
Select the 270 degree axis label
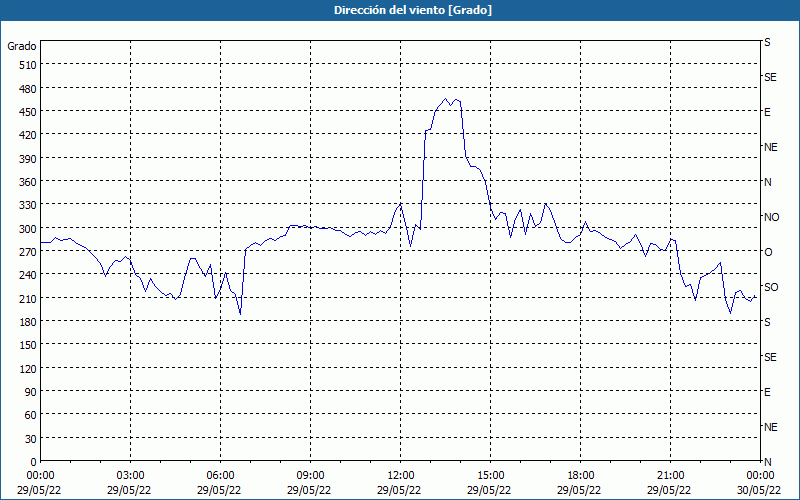click(28, 252)
